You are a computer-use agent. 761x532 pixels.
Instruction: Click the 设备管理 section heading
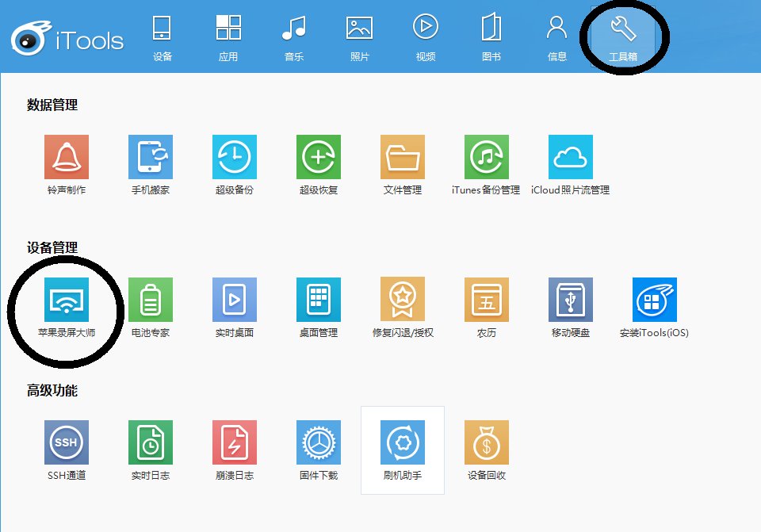(x=52, y=247)
